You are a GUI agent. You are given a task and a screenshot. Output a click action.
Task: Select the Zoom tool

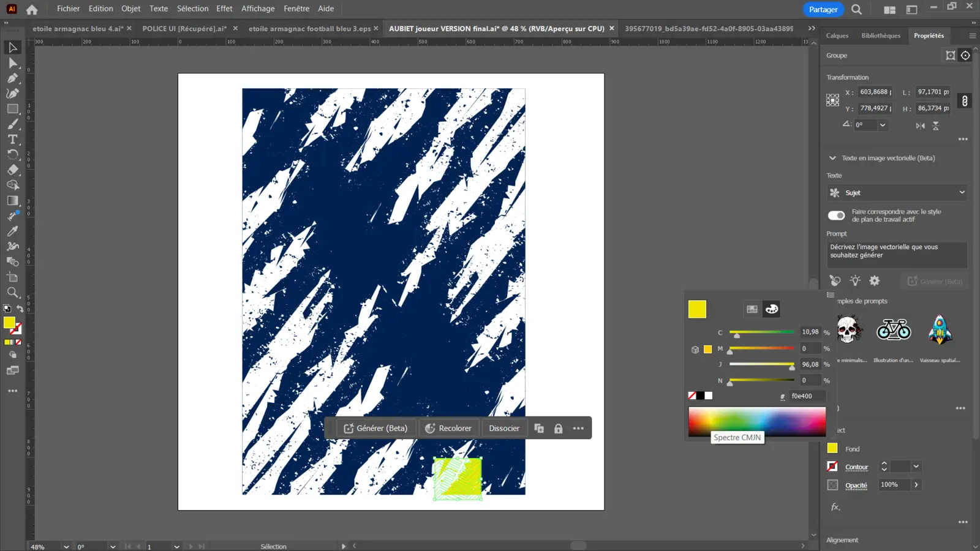(13, 293)
